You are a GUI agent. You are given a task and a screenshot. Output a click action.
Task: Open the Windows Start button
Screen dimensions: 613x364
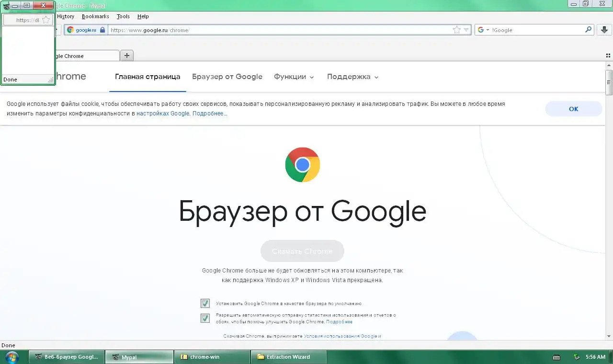click(x=11, y=357)
